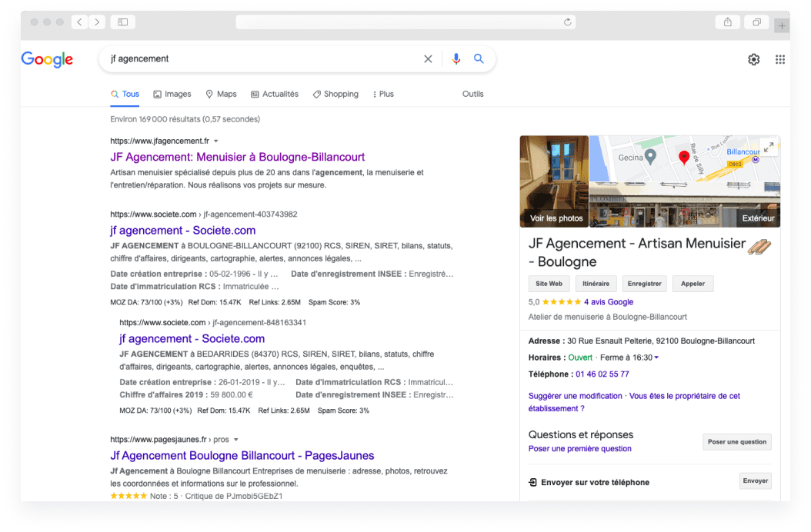The width and height of the screenshot is (811, 532).
Task: Click the Site Web button
Action: (x=549, y=284)
